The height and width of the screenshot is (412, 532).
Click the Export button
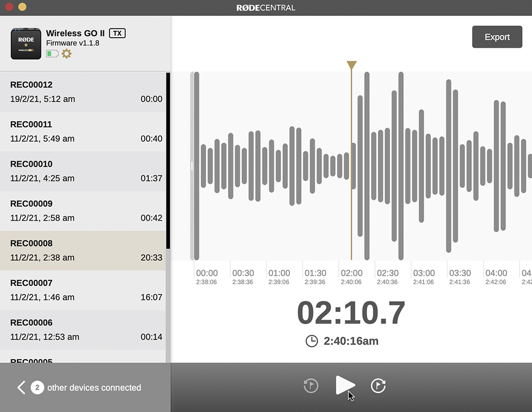coord(497,37)
